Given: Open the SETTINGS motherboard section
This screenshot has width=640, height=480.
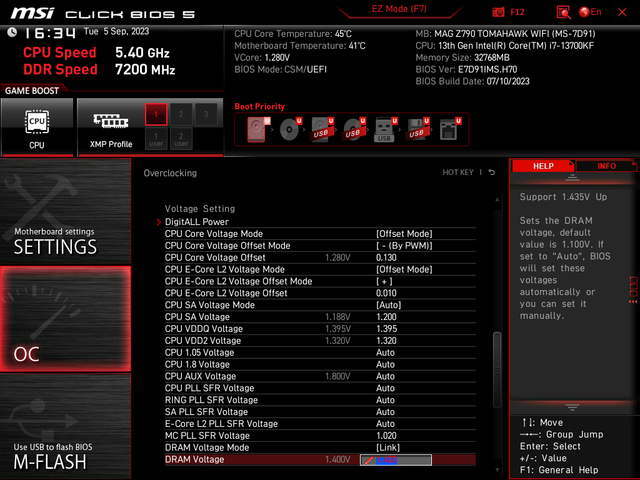Looking at the screenshot, I should click(65, 211).
